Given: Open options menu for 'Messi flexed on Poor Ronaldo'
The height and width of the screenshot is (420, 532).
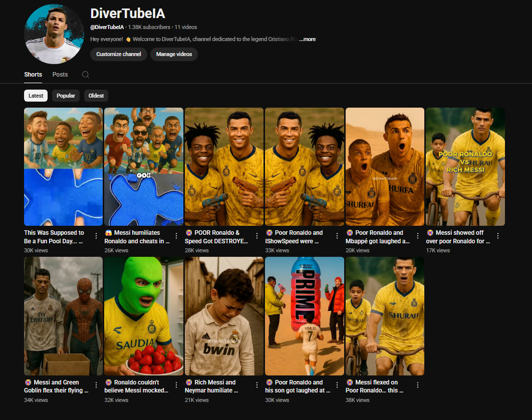Looking at the screenshot, I should point(418,385).
